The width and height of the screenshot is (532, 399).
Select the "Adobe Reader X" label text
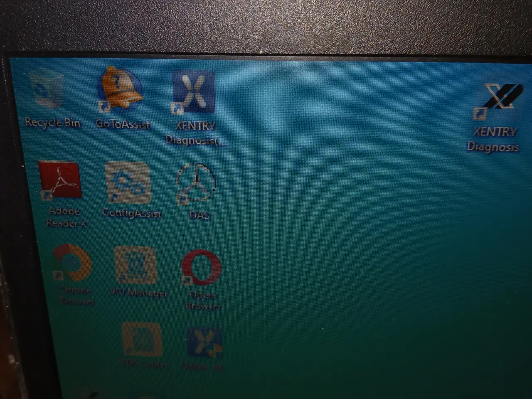pos(66,217)
